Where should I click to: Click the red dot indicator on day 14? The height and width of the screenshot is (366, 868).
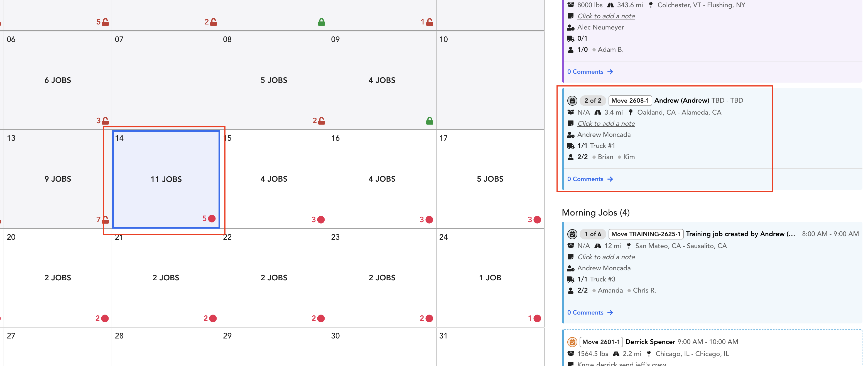(x=212, y=219)
